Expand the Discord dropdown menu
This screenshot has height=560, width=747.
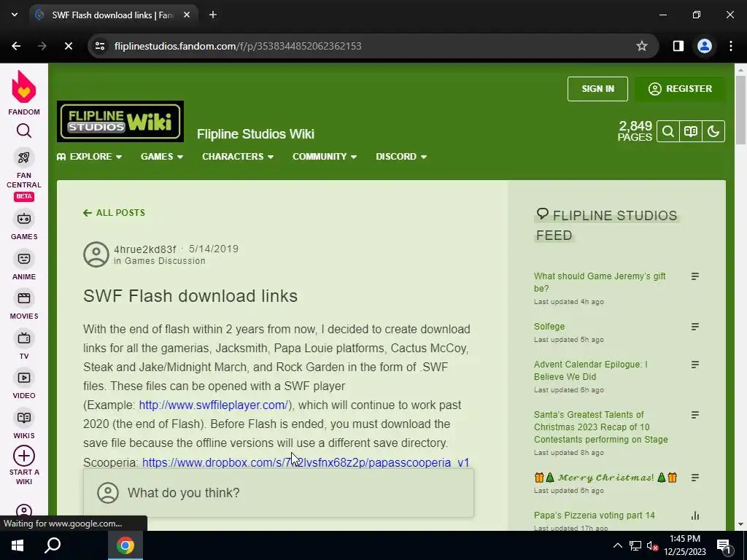click(x=401, y=157)
